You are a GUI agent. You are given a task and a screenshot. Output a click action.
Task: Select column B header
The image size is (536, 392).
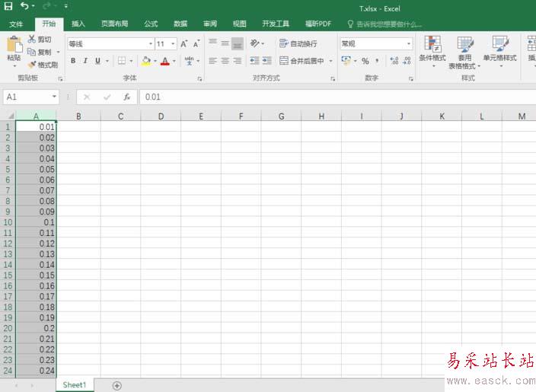click(78, 116)
